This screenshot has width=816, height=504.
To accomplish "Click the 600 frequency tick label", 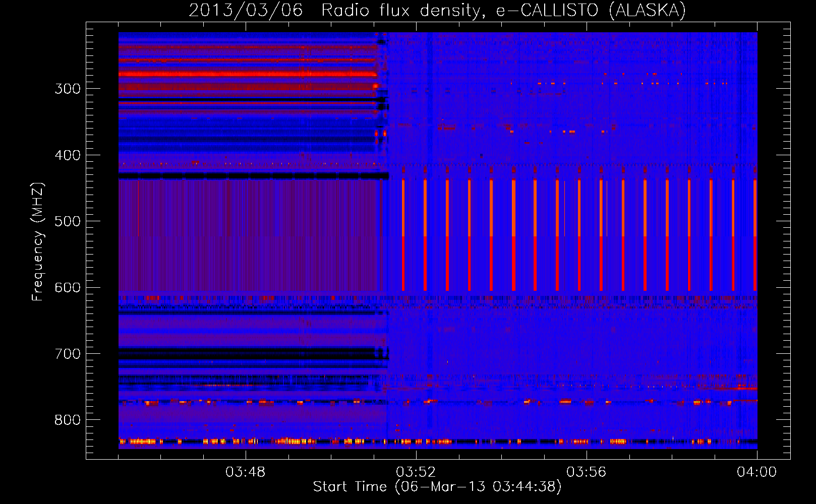I will [68, 288].
